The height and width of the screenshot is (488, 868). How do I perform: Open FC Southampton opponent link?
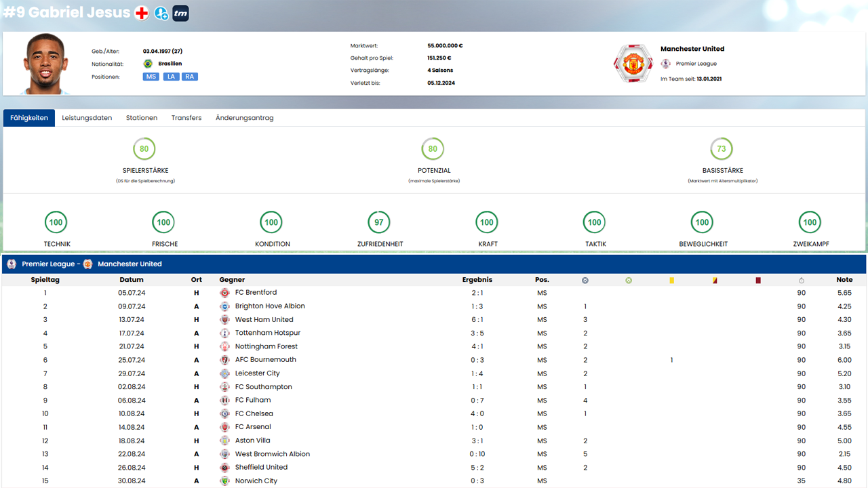(x=264, y=387)
